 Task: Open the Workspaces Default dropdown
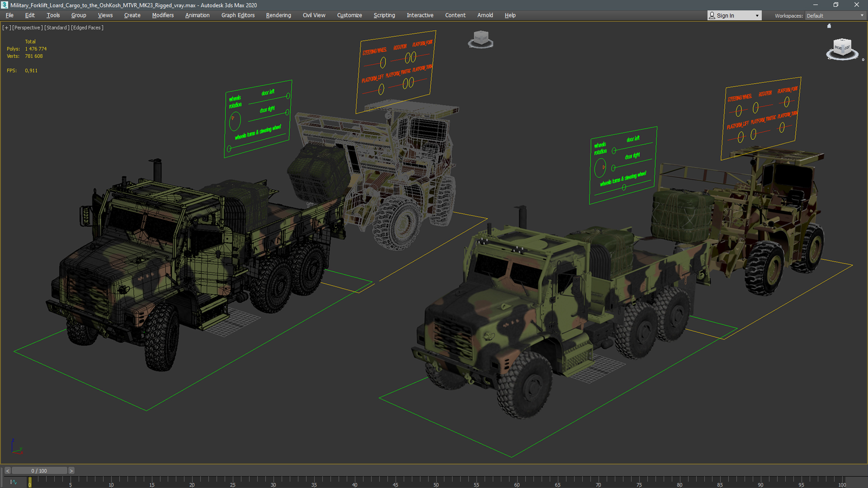[835, 16]
